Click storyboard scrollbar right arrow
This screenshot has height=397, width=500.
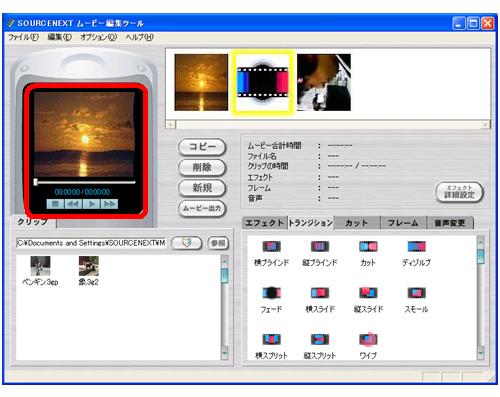pos(486,125)
